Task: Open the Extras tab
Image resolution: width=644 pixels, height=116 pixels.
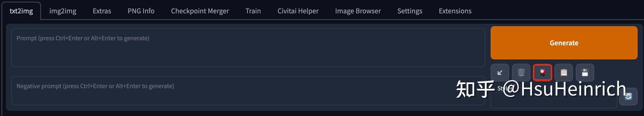Action: click(x=102, y=11)
